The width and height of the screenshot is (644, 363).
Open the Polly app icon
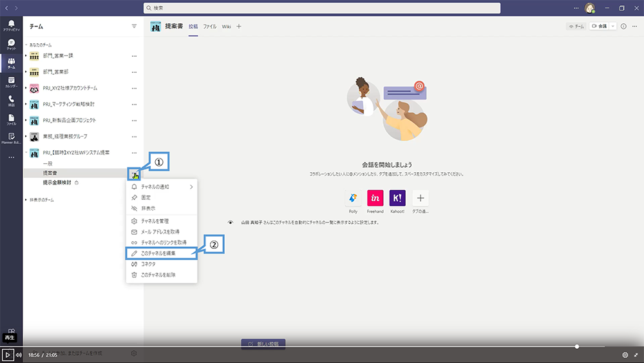point(353,198)
